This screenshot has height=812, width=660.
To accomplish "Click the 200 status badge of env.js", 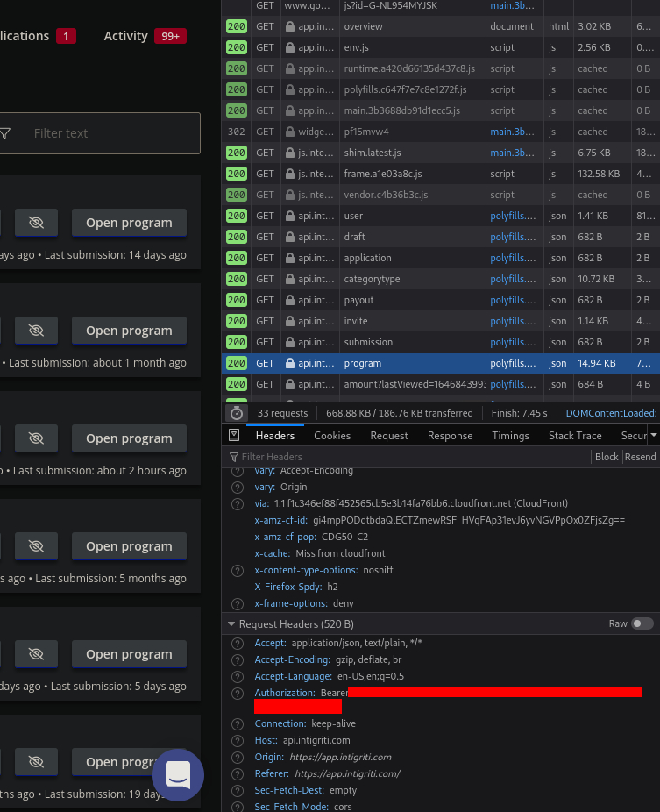I will (x=237, y=47).
